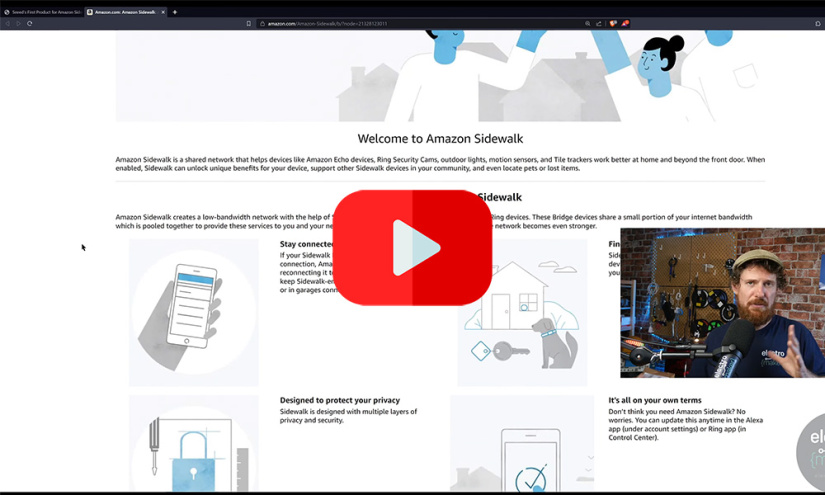Click the Welcome to Amazon Sidewalk heading
This screenshot has height=495, width=825.
coord(440,138)
